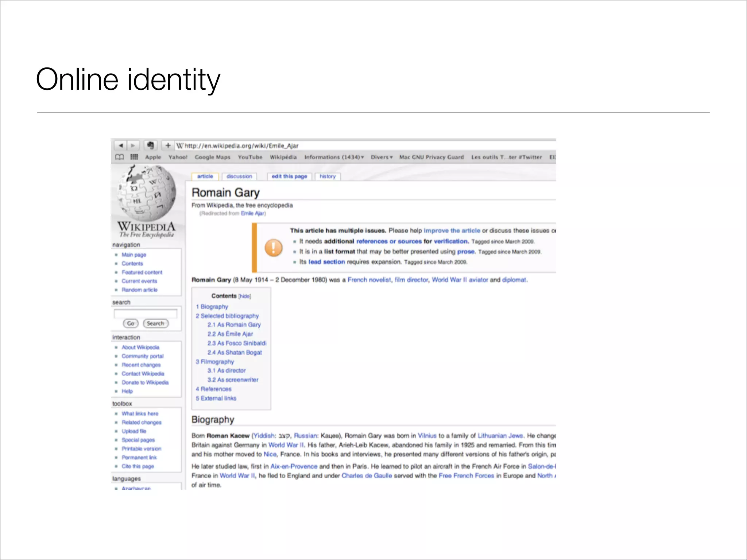Click the orange warning exclamation icon
The height and width of the screenshot is (560, 747).
click(x=273, y=248)
